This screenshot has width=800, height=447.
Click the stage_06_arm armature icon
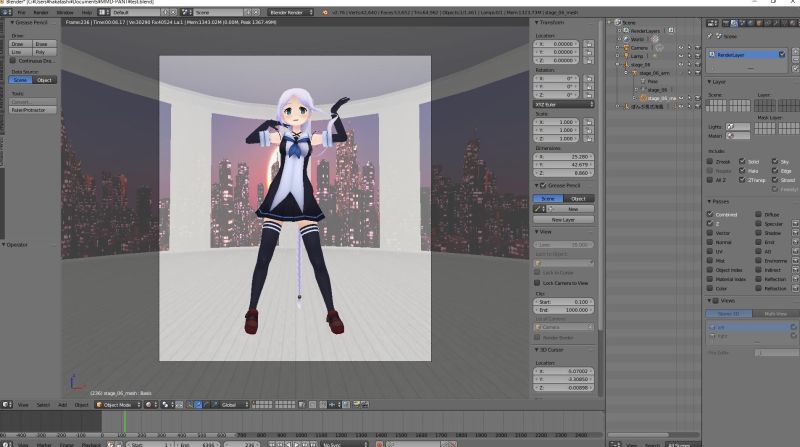pos(634,73)
